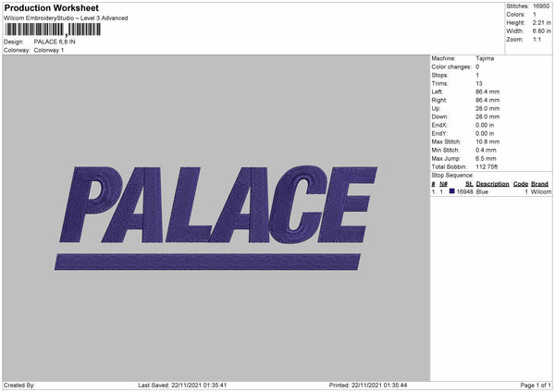The width and height of the screenshot is (555, 392).
Task: Click the 'Page 1 of 1' footer text
Action: [536, 386]
